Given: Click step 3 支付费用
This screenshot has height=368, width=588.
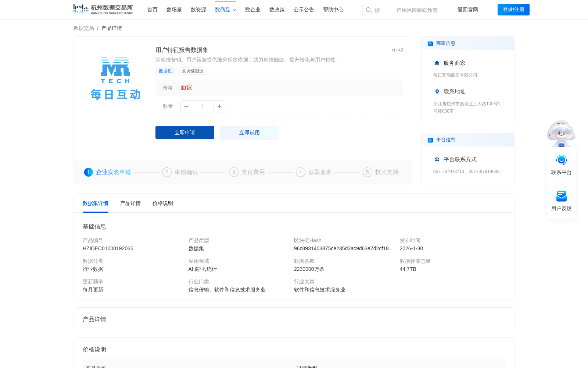Looking at the screenshot, I should (x=247, y=172).
